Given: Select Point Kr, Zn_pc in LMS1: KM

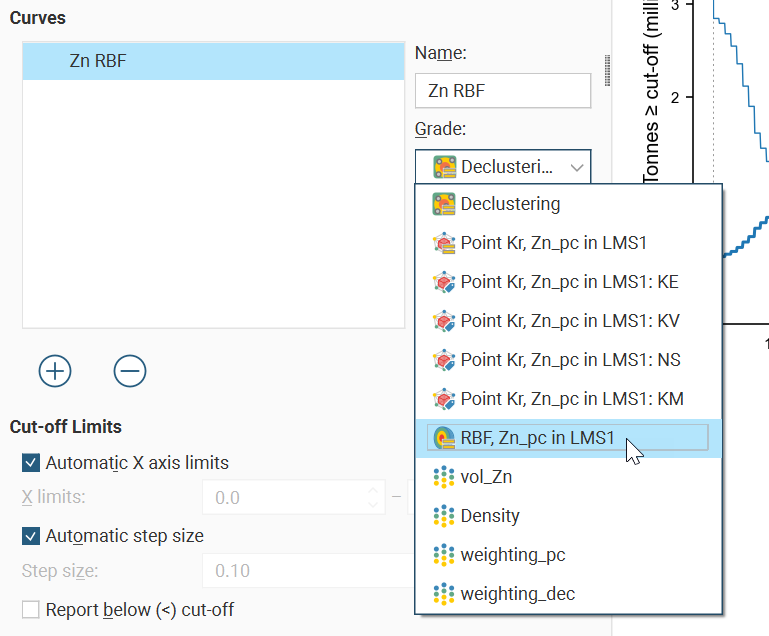Looking at the screenshot, I should tap(571, 399).
